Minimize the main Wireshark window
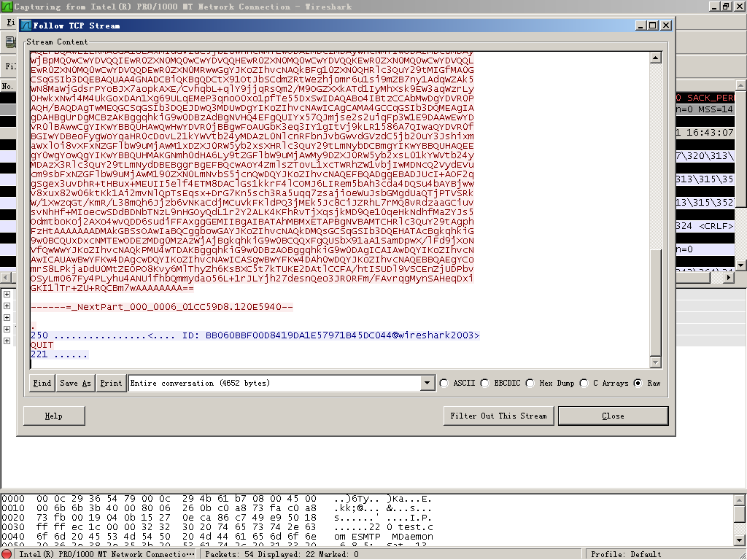 714,7
